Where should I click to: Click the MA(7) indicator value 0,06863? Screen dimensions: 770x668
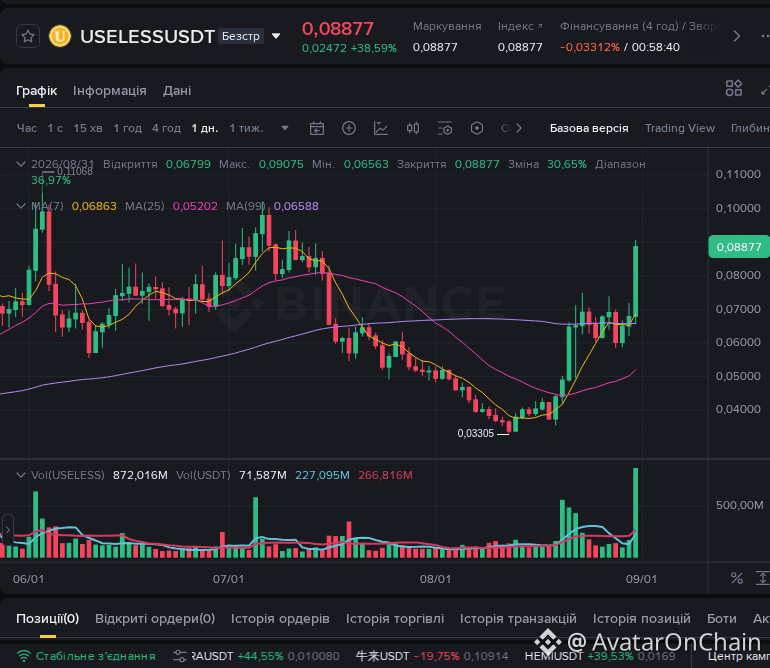click(94, 206)
